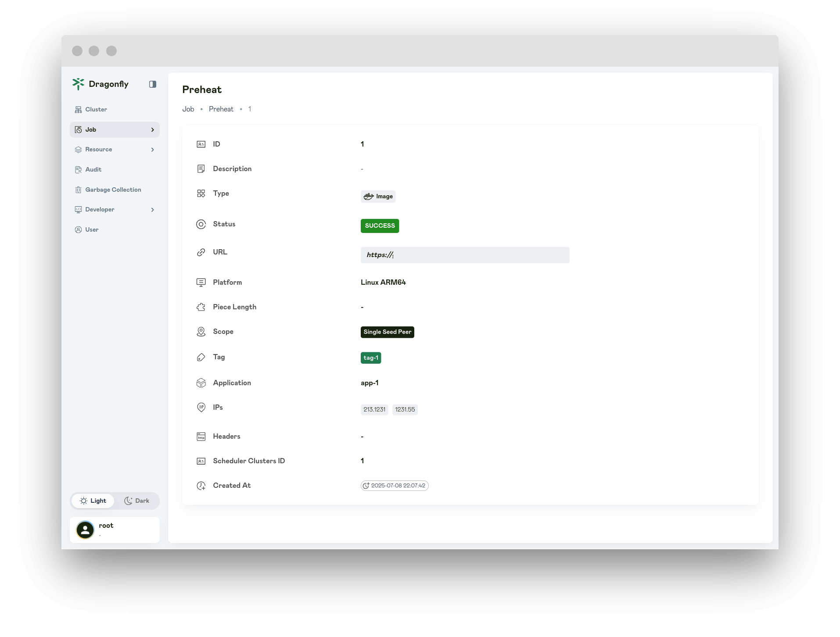Image resolution: width=840 pixels, height=637 pixels.
Task: Open the Garbage Collection page
Action: tap(113, 190)
